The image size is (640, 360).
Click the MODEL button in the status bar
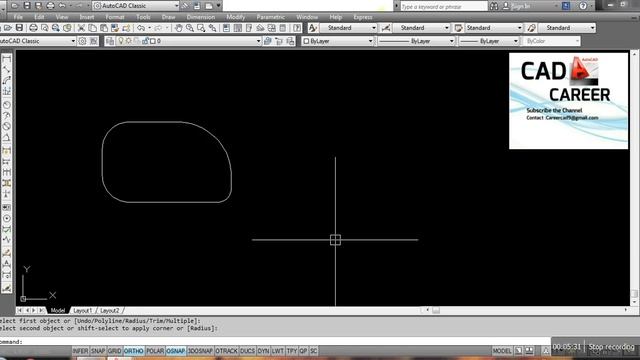click(502, 351)
